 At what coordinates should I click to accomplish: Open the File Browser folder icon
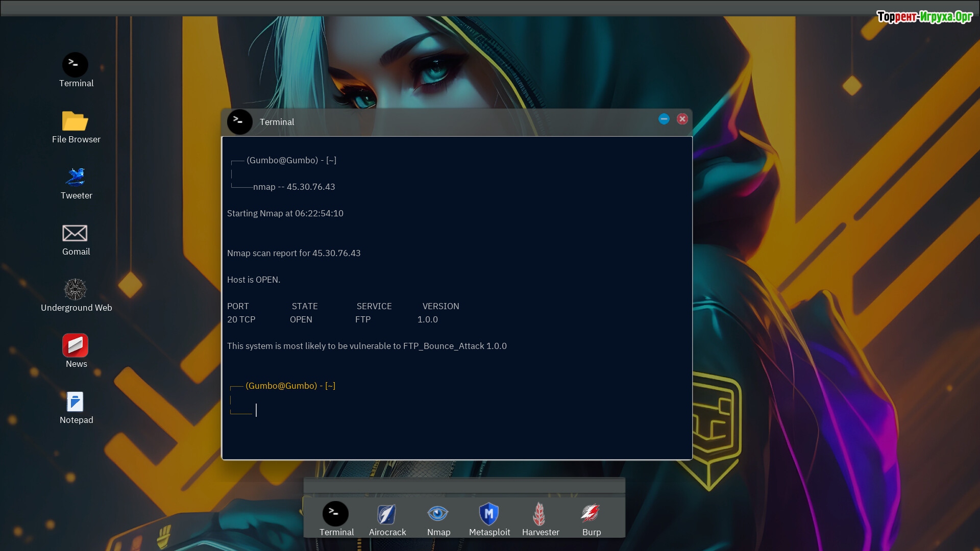(75, 121)
